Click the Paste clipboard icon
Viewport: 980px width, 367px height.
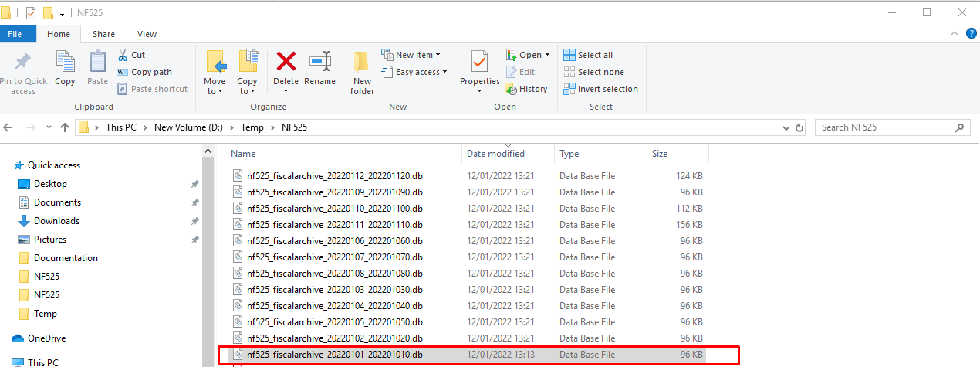click(98, 63)
